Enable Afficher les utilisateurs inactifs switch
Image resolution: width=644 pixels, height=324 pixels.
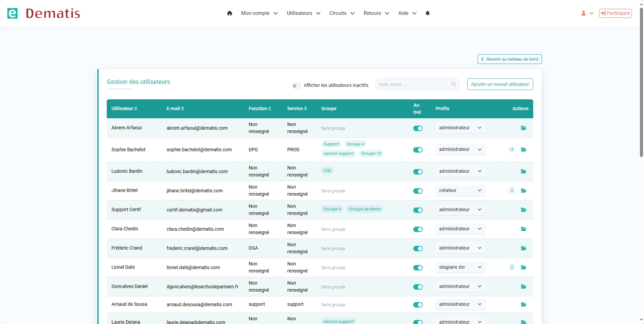[x=296, y=86]
